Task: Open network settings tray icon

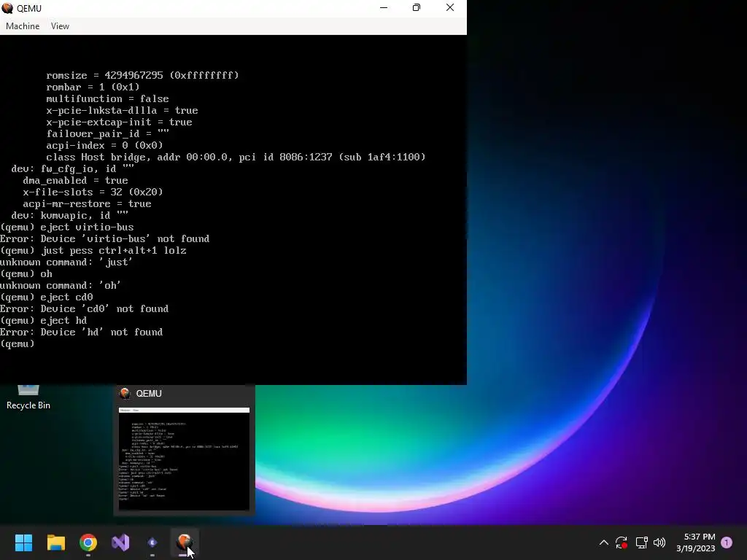Action: click(641, 542)
